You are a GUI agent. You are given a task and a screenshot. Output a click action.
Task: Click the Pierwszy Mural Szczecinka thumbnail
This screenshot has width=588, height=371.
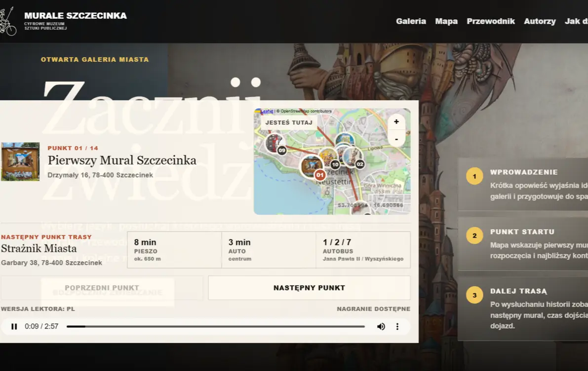pyautogui.click(x=20, y=162)
